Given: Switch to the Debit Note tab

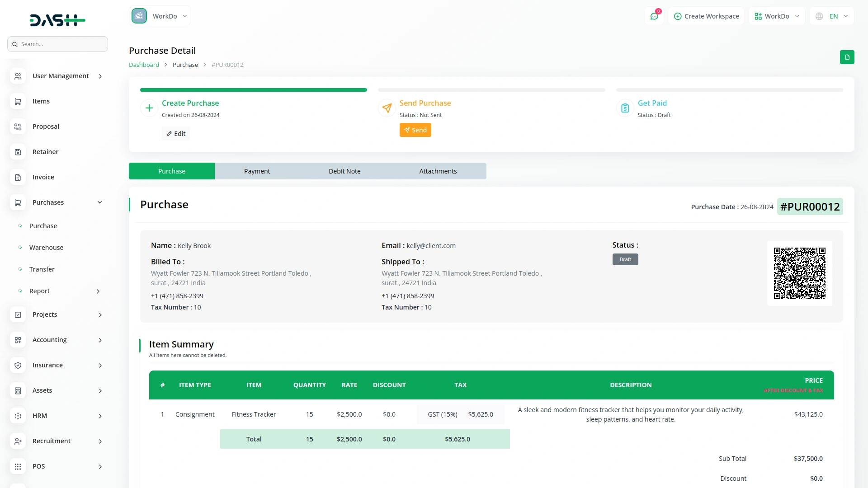Looking at the screenshot, I should point(344,171).
